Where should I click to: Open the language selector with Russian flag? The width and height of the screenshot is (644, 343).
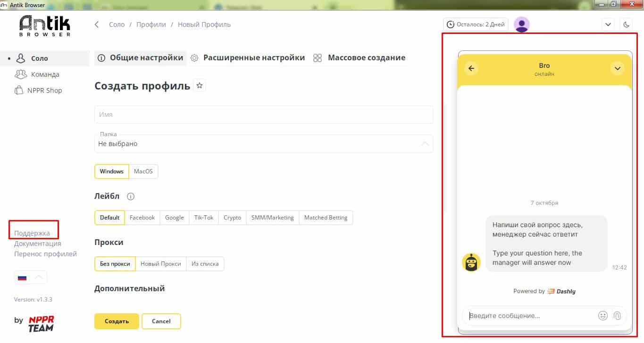tap(31, 278)
